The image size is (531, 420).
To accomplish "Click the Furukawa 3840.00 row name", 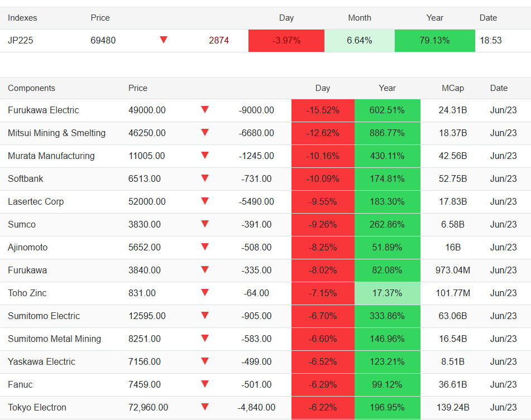I will point(27,270).
